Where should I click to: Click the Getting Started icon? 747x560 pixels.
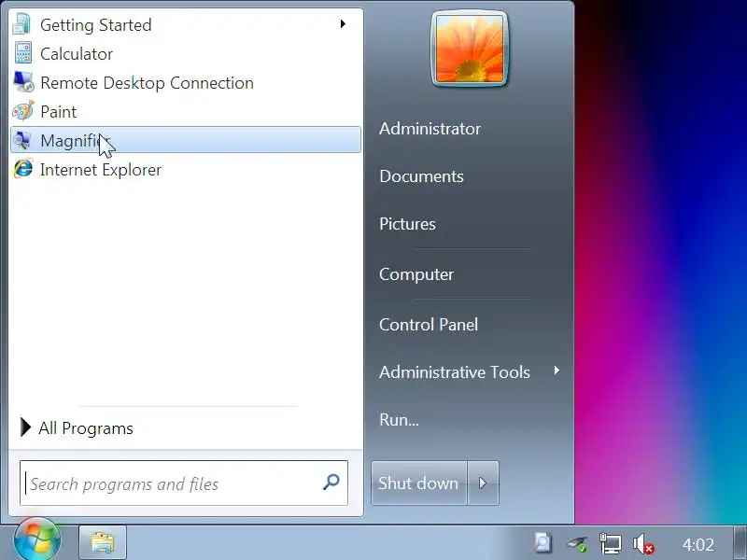21,24
